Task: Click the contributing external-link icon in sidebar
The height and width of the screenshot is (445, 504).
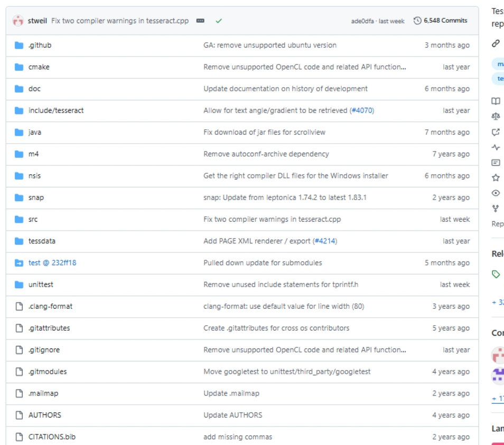Action: click(x=496, y=132)
